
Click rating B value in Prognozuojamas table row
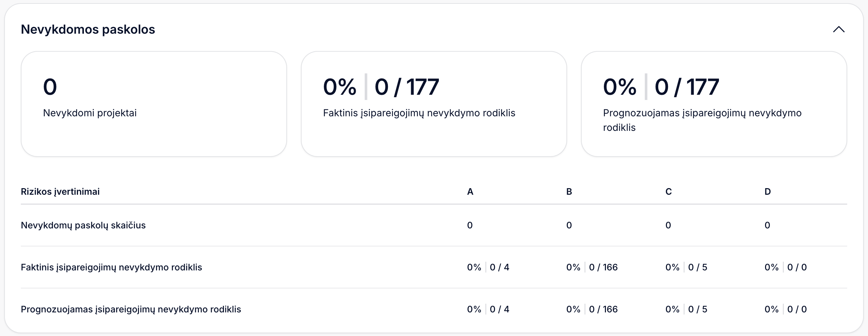(x=592, y=309)
